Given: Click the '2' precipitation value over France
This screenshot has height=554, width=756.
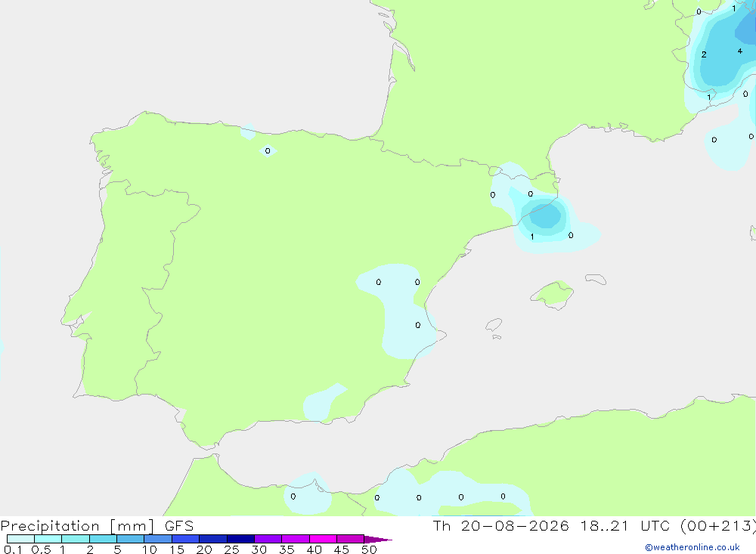Looking at the screenshot, I should (x=704, y=54).
